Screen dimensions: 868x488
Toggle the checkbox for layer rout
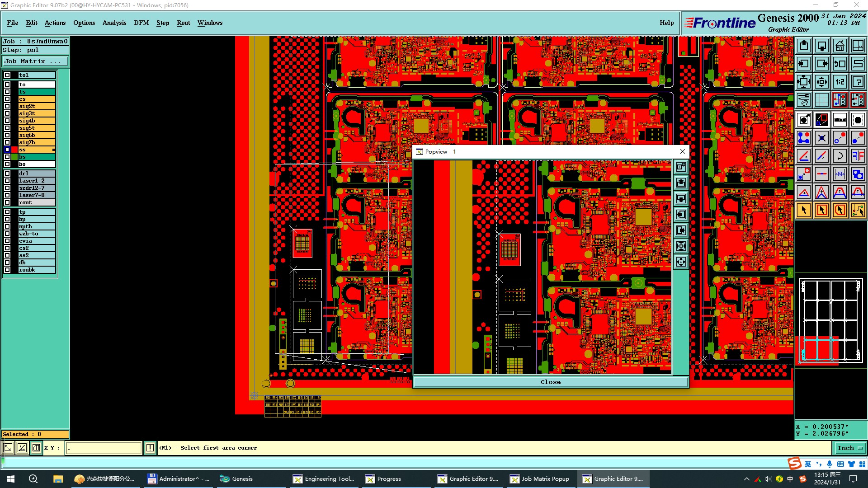coord(7,202)
